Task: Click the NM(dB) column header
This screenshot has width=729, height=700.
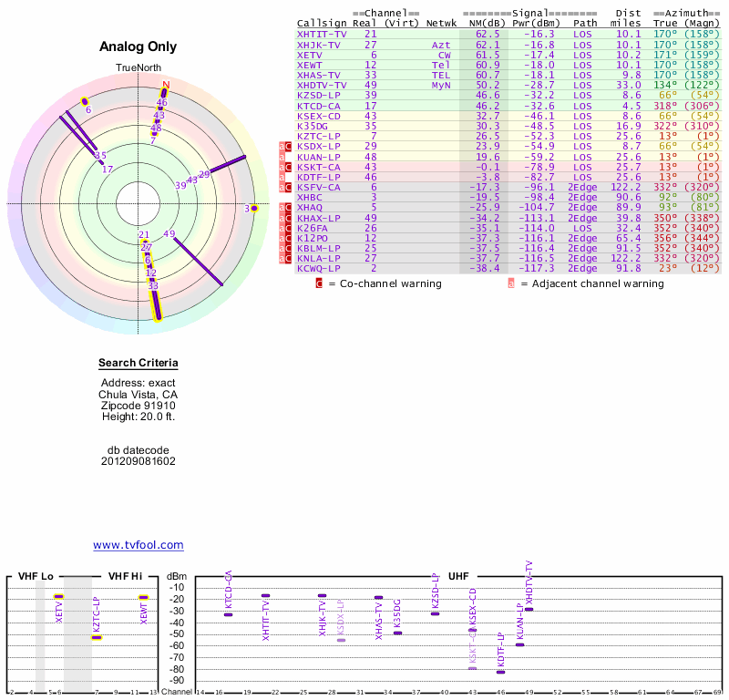Action: pos(488,24)
